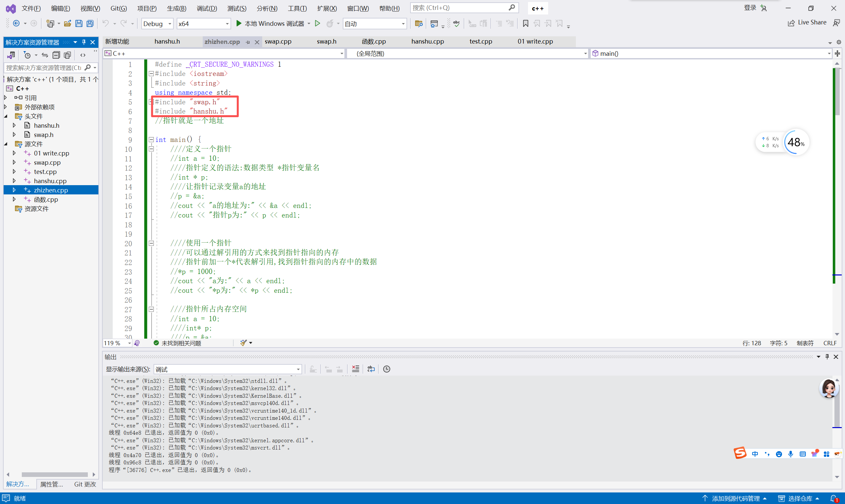Click the Save All toolbar icon
The height and width of the screenshot is (504, 845).
tap(90, 23)
